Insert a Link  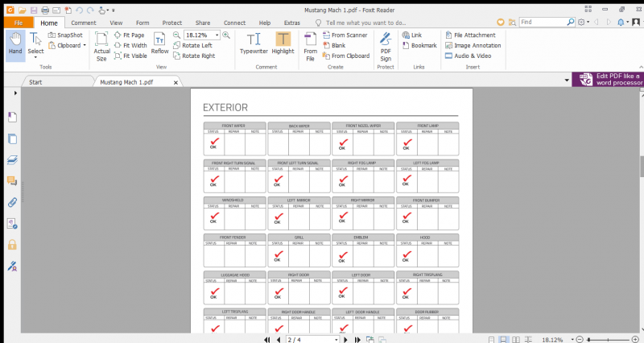pos(412,35)
